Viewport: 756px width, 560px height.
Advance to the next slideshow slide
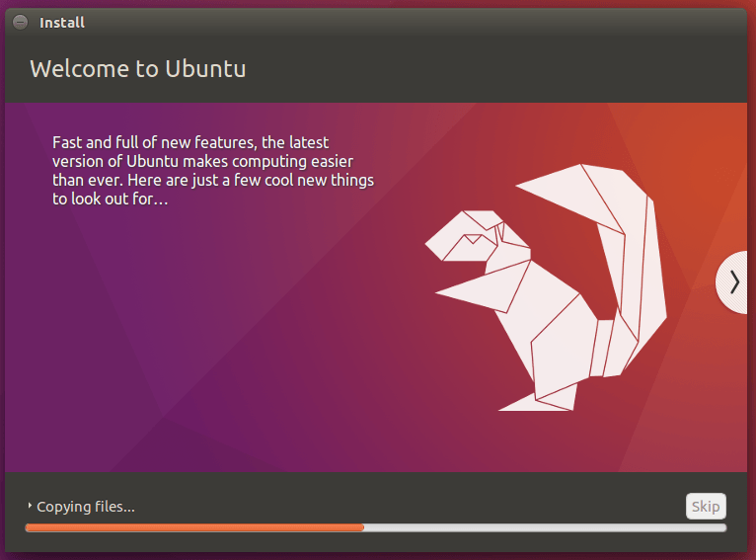point(732,282)
